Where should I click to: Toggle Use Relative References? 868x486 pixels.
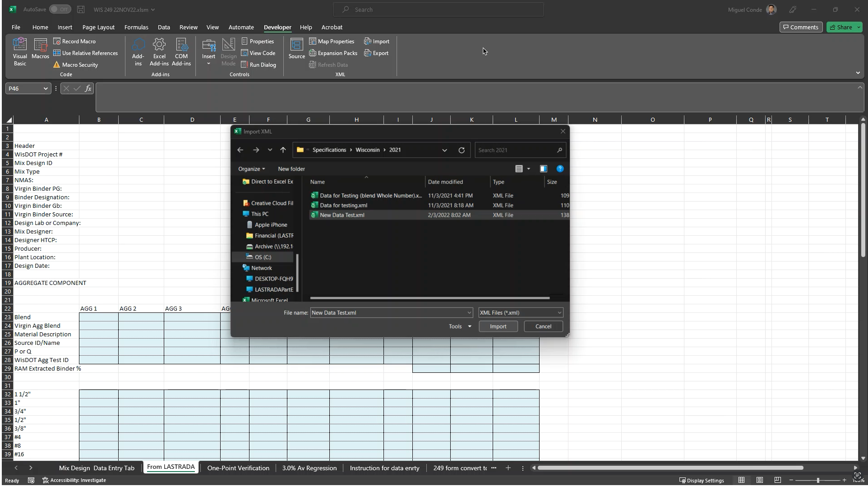click(x=85, y=53)
